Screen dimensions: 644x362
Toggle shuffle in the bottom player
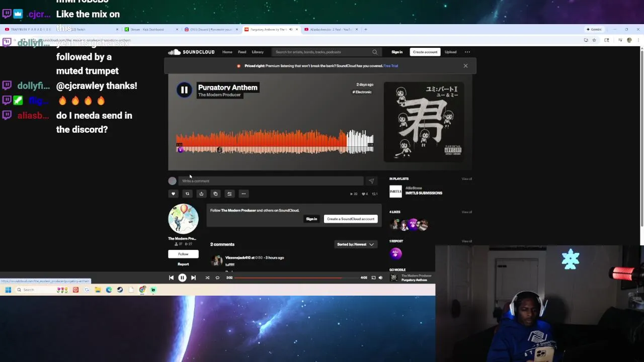pyautogui.click(x=207, y=278)
